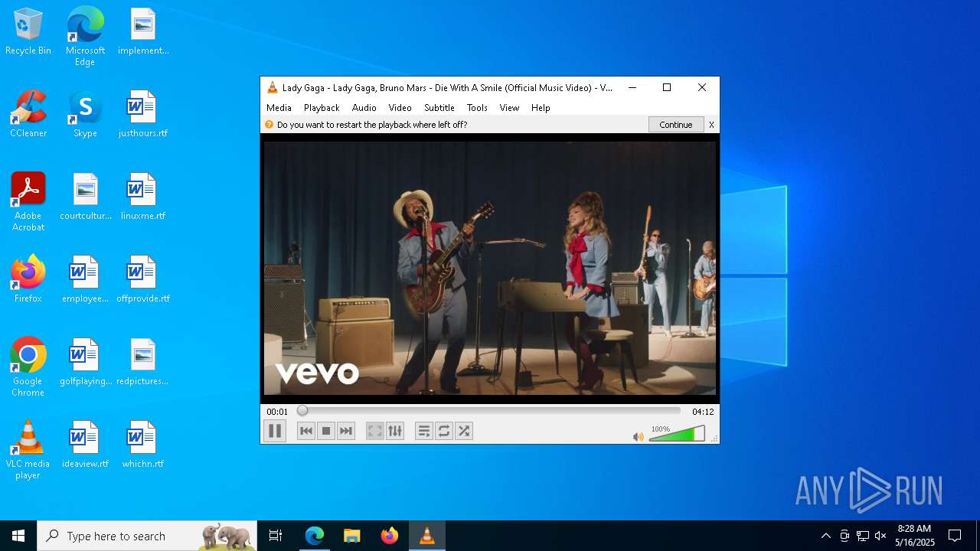Select Google Chrome desktop shortcut
980x551 pixels.
[28, 367]
